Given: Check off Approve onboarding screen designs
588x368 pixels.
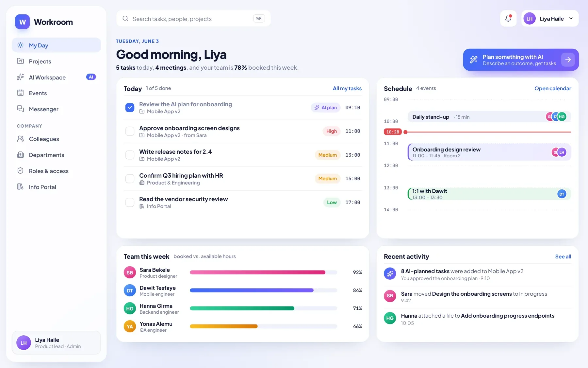Looking at the screenshot, I should coord(130,131).
